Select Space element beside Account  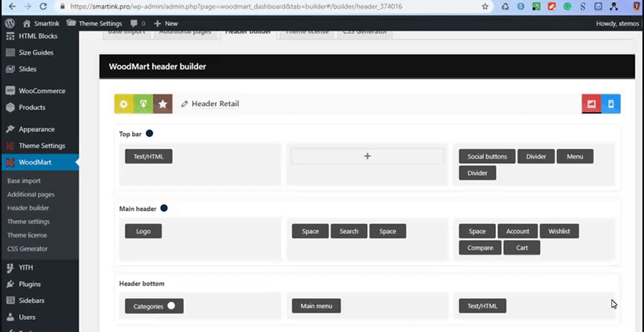[x=477, y=231]
